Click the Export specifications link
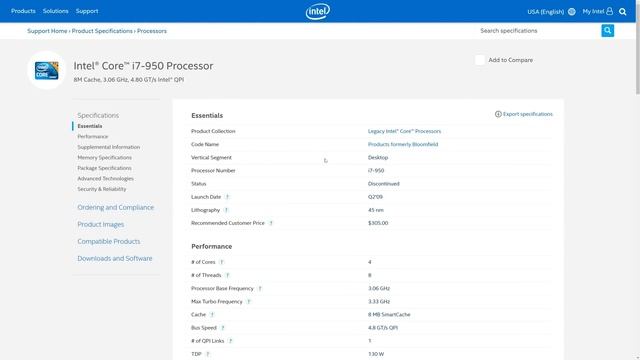640x360 pixels. (x=528, y=114)
